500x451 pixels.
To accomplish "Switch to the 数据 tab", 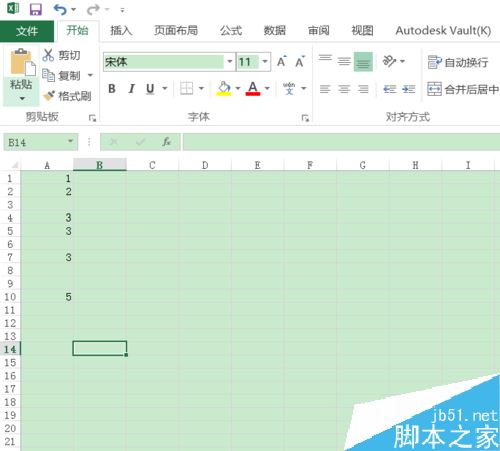I will tap(275, 31).
